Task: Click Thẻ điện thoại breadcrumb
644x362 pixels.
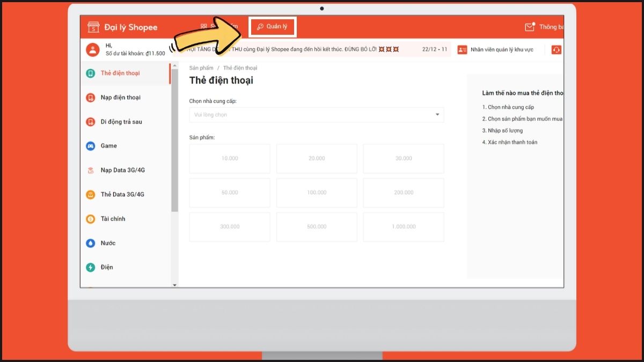Action: 240,68
